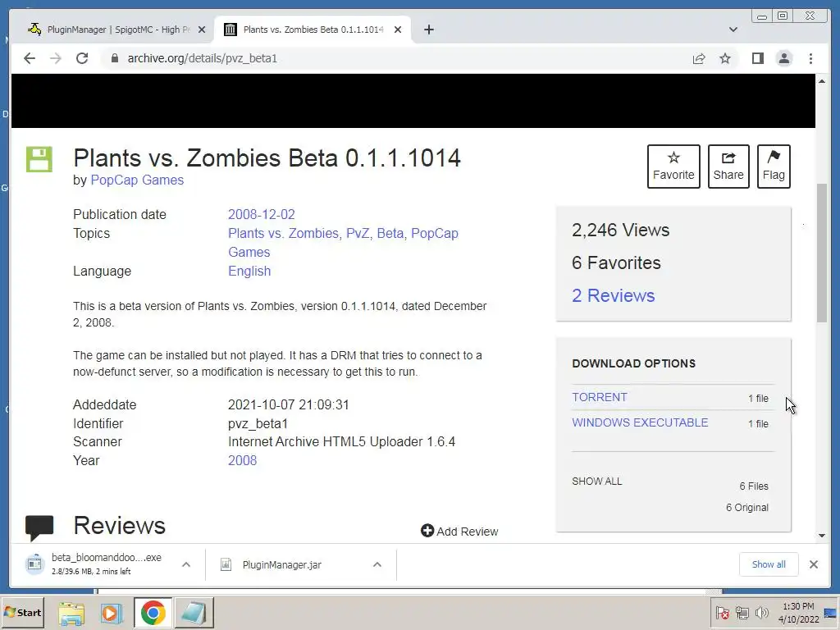
Task: Open the Beta topic link
Action: tap(390, 233)
